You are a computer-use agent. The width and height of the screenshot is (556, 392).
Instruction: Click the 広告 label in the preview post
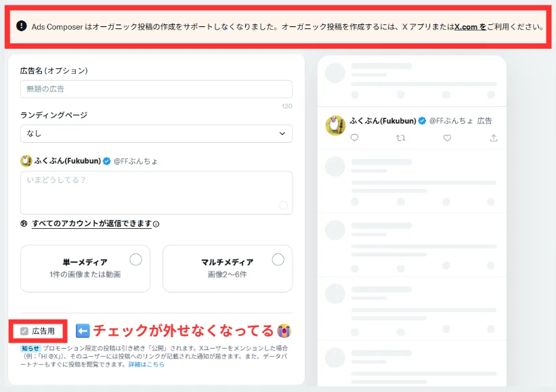(484, 121)
